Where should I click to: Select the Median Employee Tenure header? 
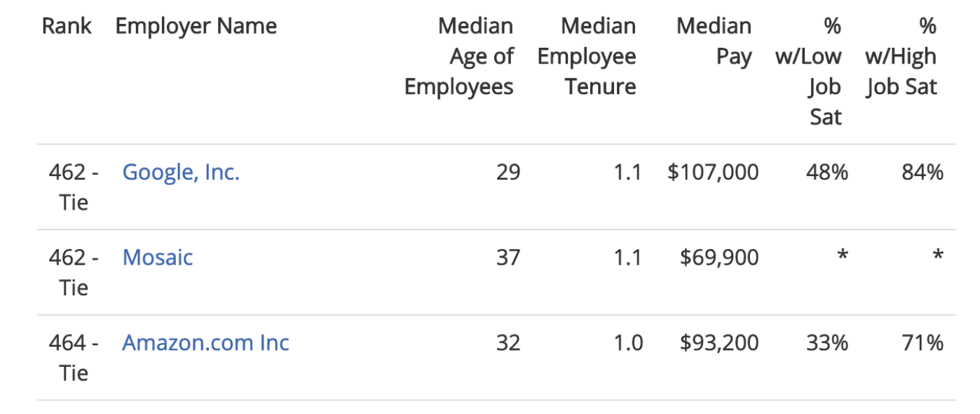coord(587,57)
